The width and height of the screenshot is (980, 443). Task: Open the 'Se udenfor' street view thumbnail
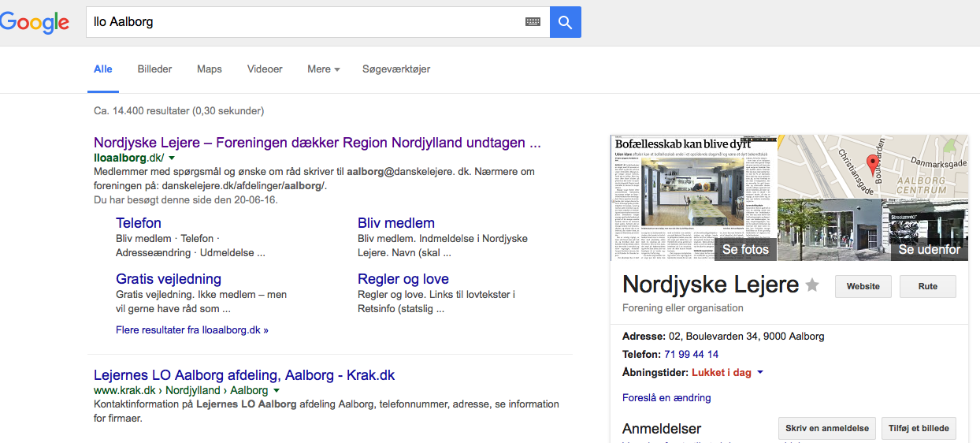873,229
